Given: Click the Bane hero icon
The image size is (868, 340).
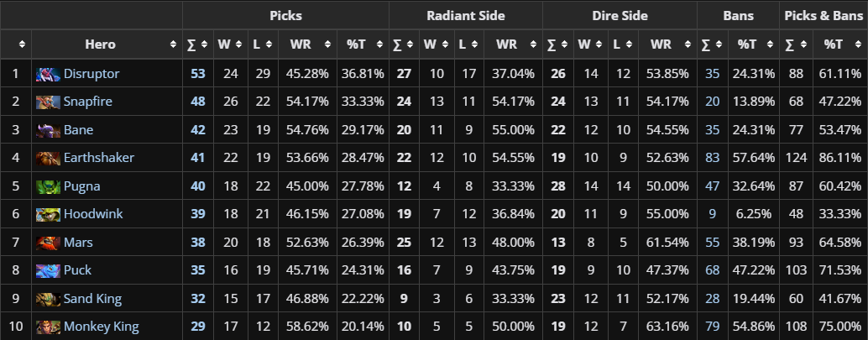Looking at the screenshot, I should click(x=48, y=130).
